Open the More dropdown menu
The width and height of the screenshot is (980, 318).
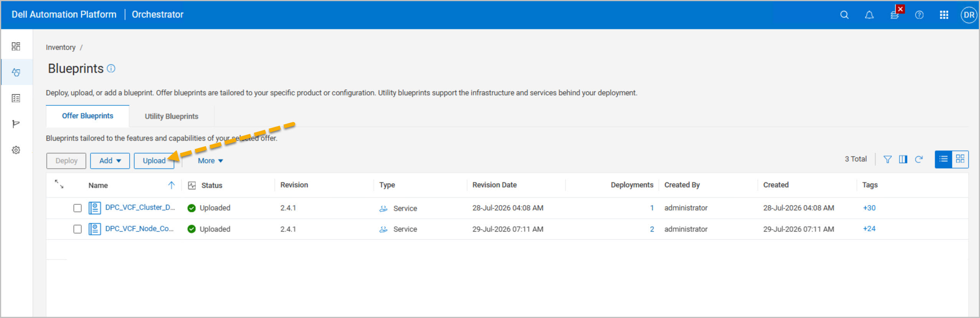pos(210,161)
